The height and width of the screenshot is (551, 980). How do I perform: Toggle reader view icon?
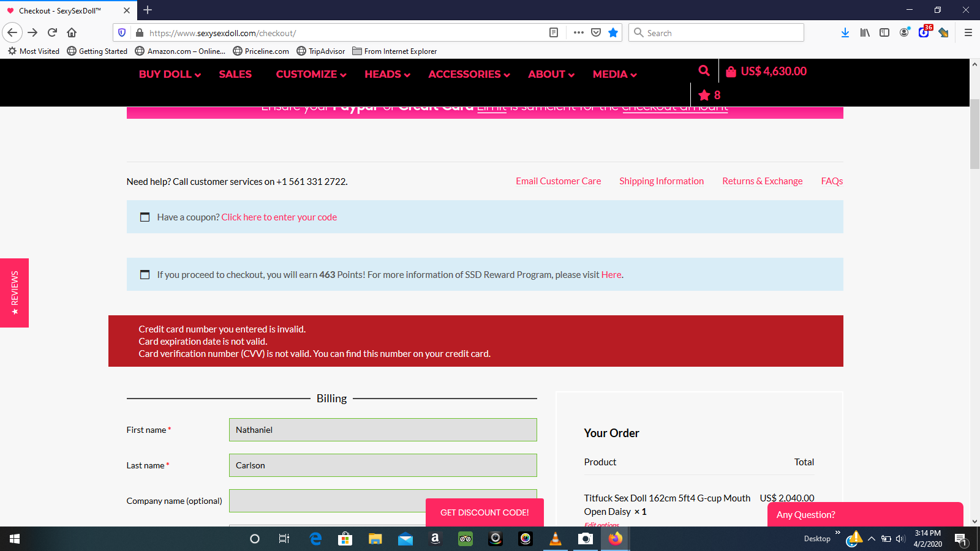(x=554, y=32)
